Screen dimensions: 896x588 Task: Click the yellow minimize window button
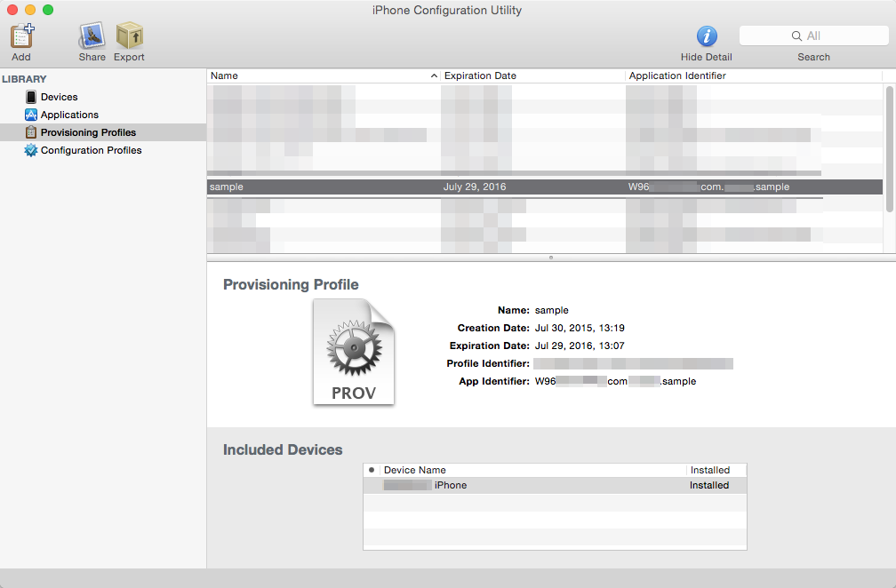click(x=30, y=10)
